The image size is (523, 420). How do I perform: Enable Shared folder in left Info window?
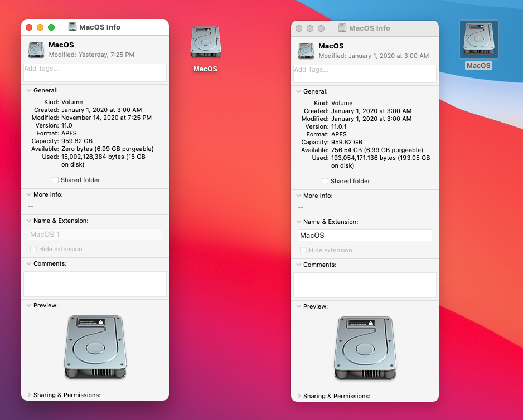(55, 180)
